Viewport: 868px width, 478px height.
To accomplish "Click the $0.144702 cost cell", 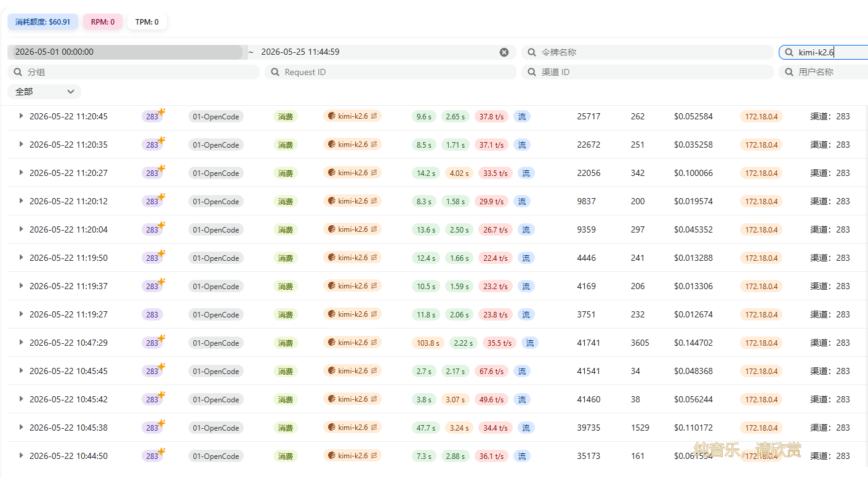I will [693, 343].
